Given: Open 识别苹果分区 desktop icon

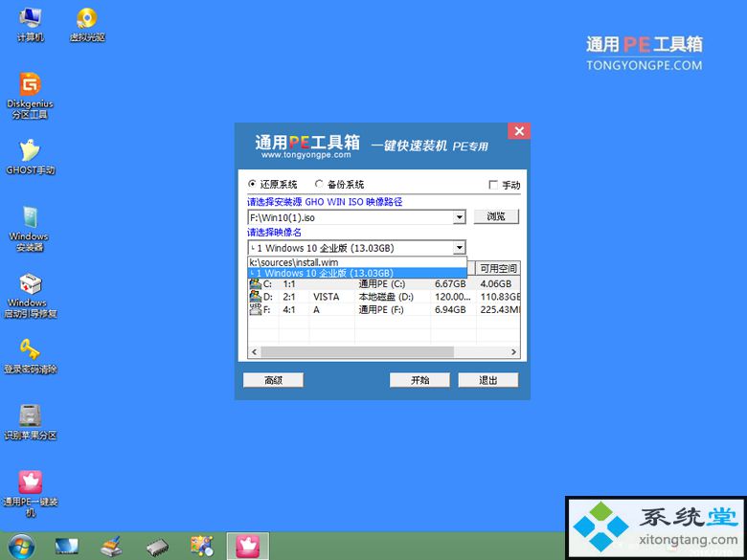Looking at the screenshot, I should point(30,422).
